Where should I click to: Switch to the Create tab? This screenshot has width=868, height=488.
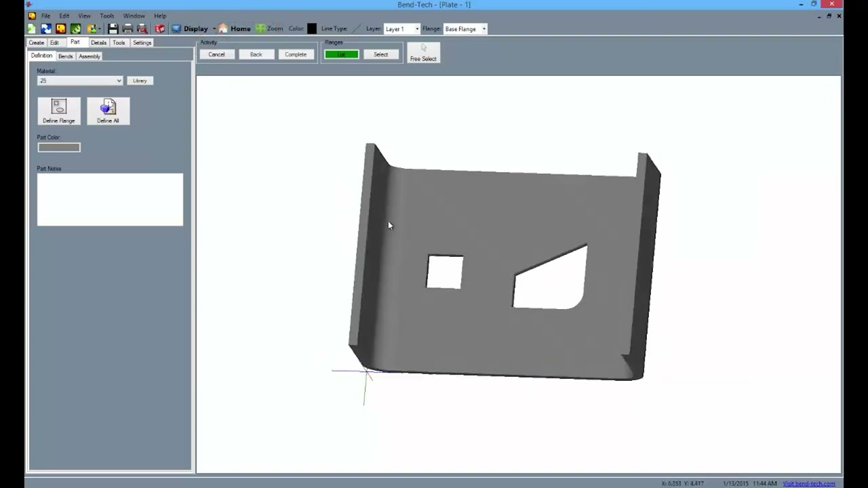[x=37, y=43]
